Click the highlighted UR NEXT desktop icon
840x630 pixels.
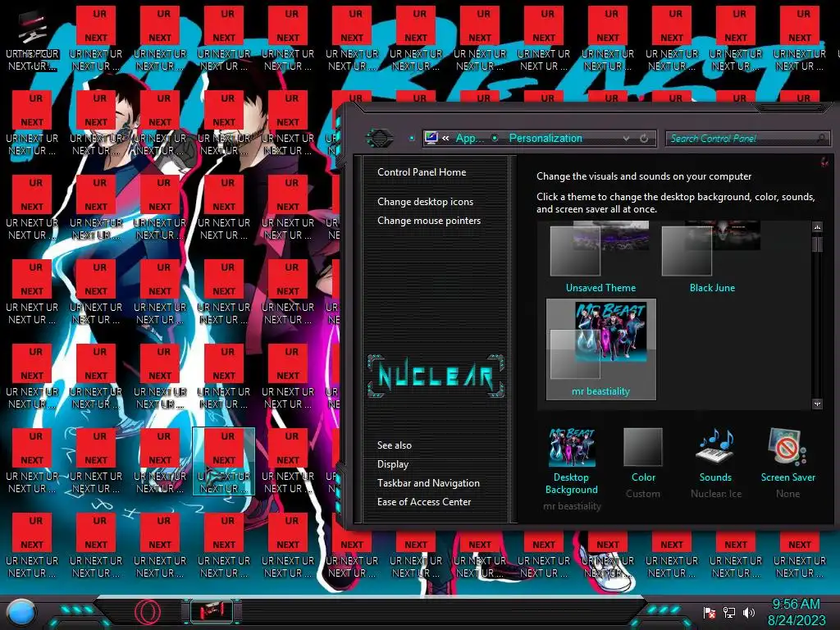coord(224,461)
